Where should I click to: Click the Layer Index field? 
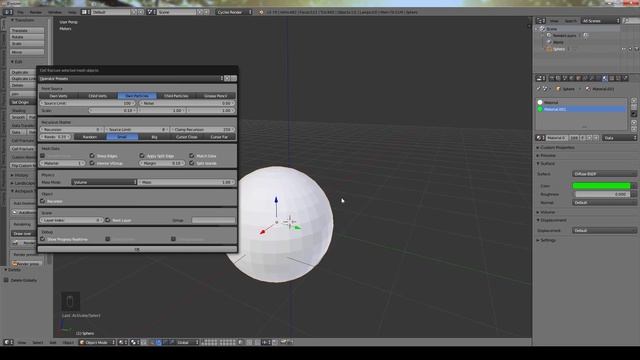pos(71,220)
